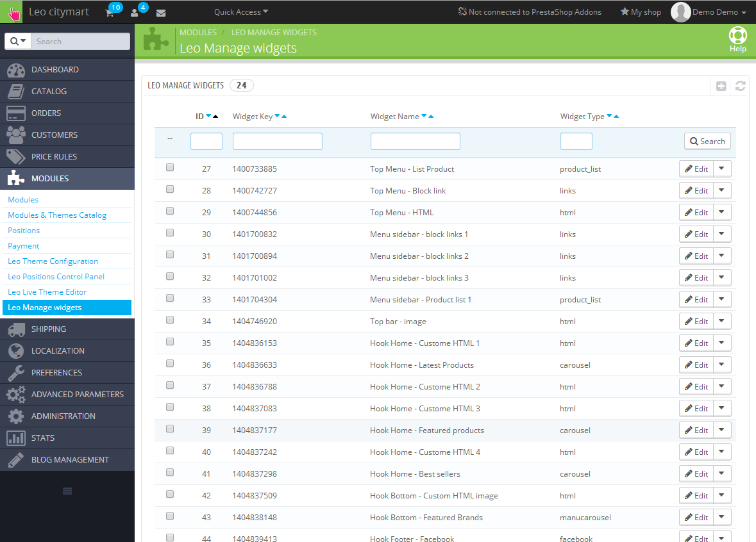The image size is (756, 542).
Task: Select checkbox for Top Menu - HTML row
Action: [170, 211]
